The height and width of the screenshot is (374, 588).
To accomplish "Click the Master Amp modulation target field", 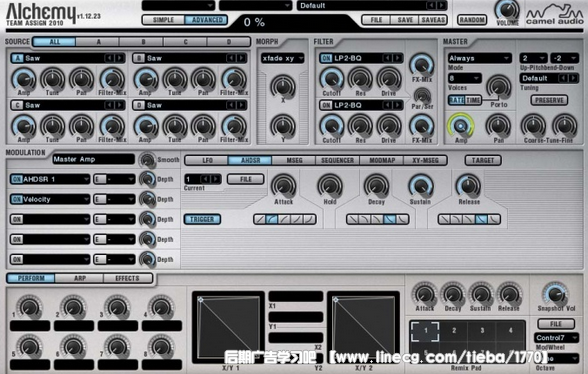I will (x=93, y=159).
